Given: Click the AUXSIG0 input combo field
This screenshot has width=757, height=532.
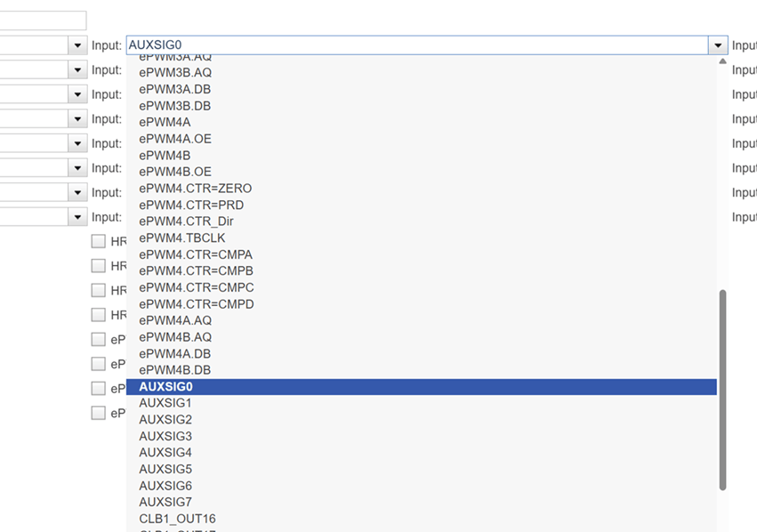Looking at the screenshot, I should click(x=417, y=44).
